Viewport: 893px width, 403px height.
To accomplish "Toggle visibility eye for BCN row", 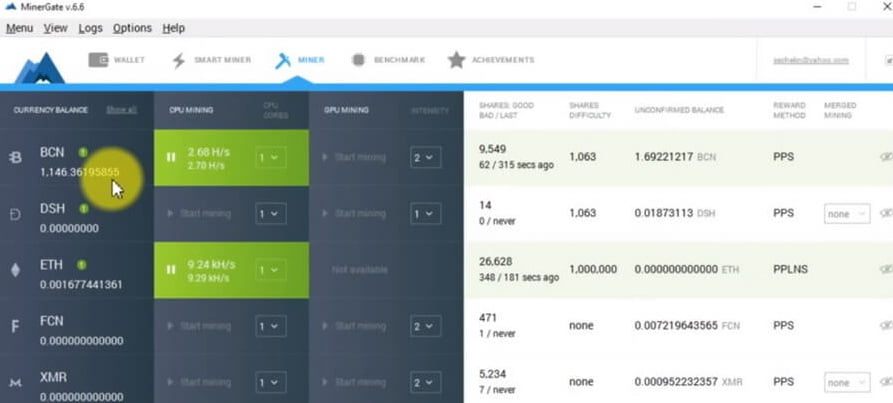I will click(886, 157).
